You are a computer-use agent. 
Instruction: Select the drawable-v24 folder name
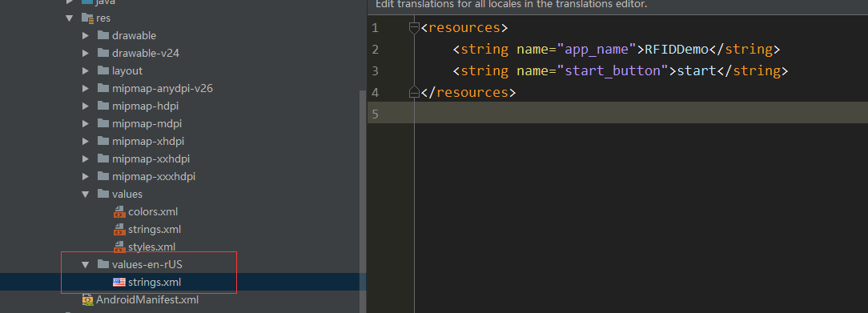146,53
